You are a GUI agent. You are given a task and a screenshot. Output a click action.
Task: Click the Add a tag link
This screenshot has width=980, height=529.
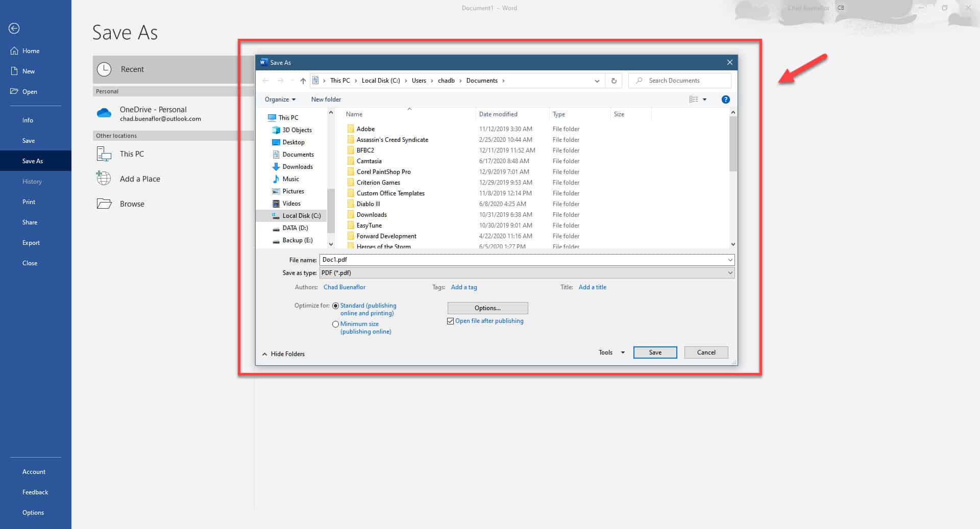464,287
